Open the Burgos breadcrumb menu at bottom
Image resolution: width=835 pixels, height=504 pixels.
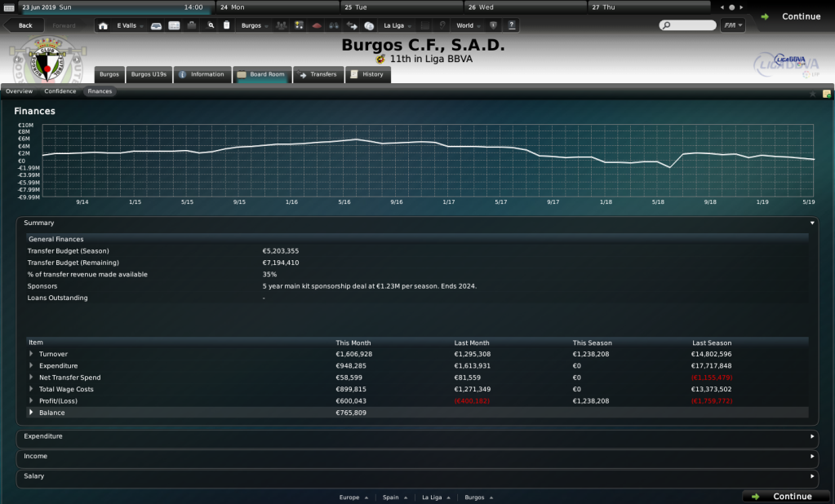pos(479,497)
